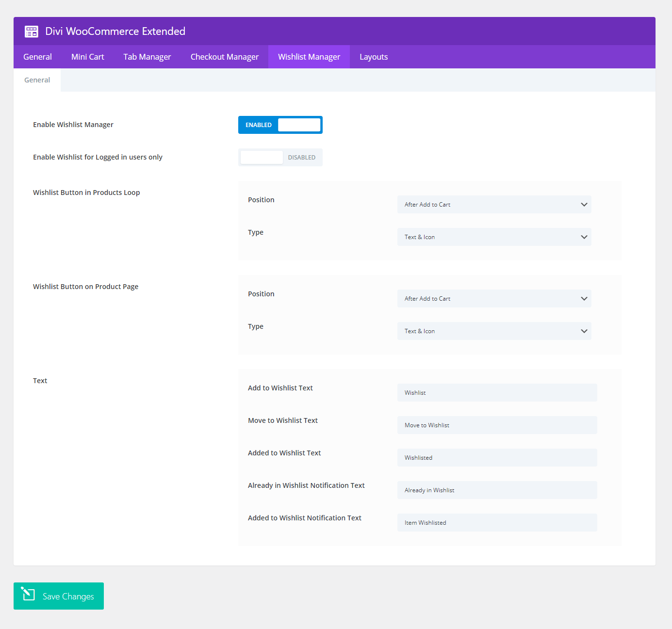Focus the Move to Wishlist Text field
Viewport: 672px width, 629px height.
[497, 425]
